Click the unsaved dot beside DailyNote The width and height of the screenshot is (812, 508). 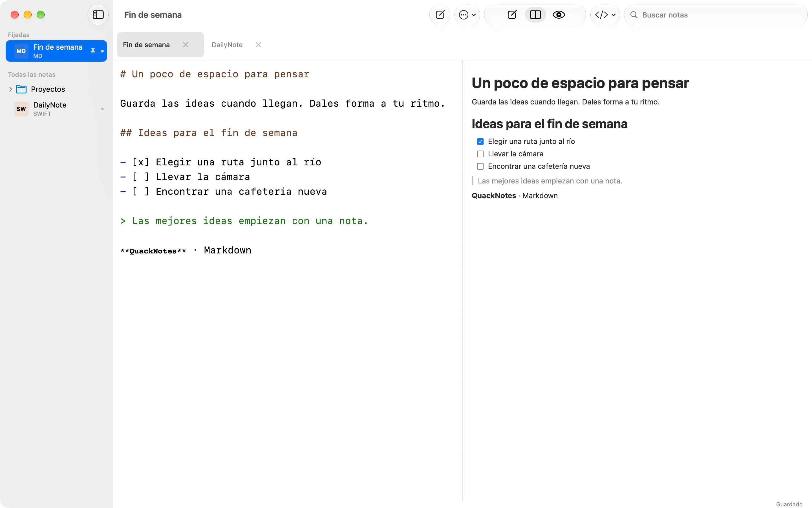click(x=102, y=109)
